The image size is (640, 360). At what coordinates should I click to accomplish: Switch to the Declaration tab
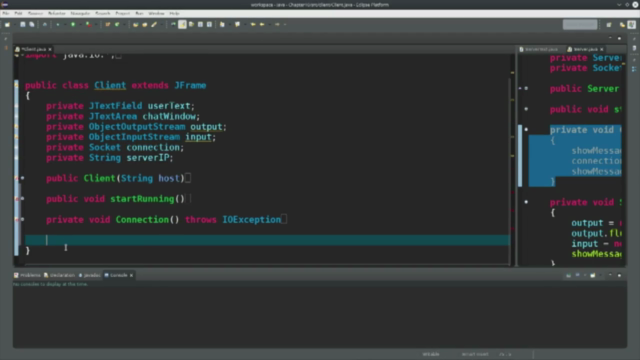coord(60,275)
